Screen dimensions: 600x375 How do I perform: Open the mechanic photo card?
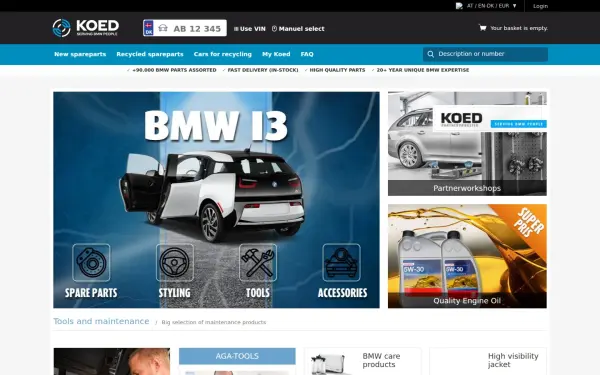[x=112, y=361]
